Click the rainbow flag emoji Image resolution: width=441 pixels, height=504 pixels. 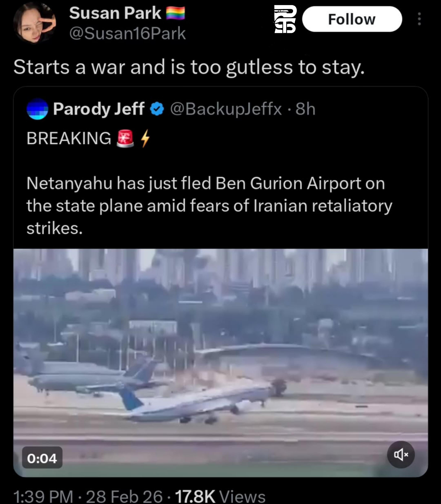(x=175, y=13)
